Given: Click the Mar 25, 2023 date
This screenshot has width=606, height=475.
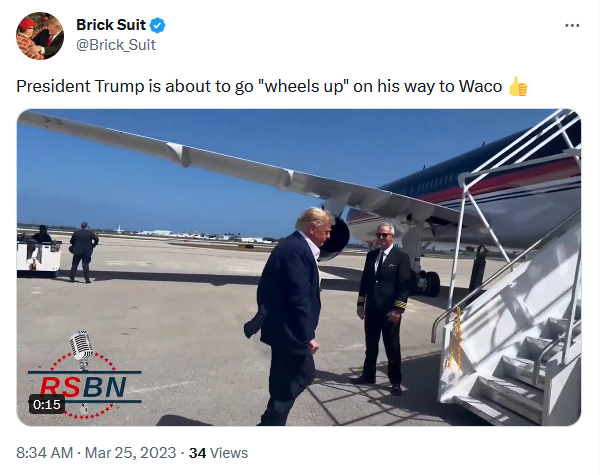Looking at the screenshot, I should coord(130,453).
